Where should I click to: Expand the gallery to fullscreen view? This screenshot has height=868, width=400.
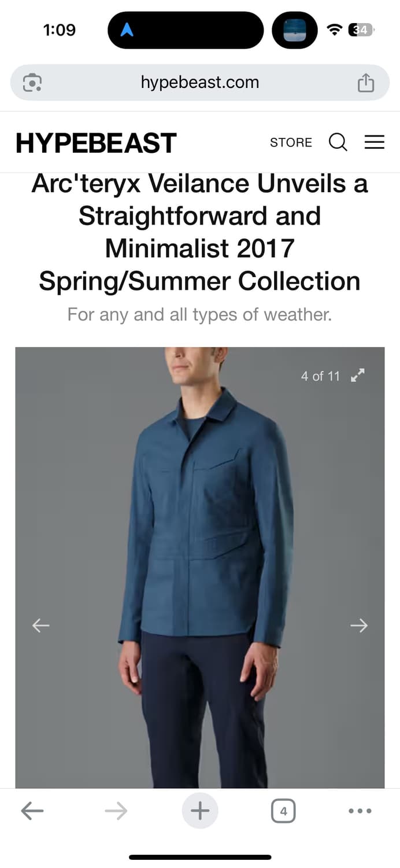pos(358,376)
